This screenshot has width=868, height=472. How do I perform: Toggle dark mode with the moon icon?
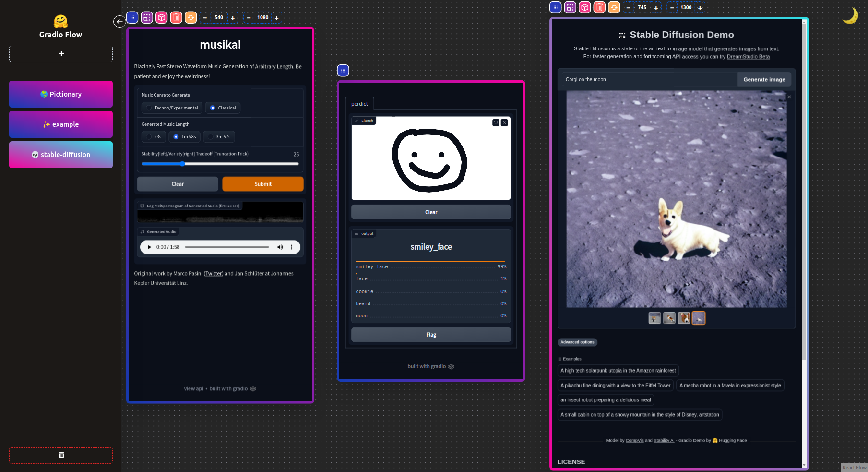[850, 16]
